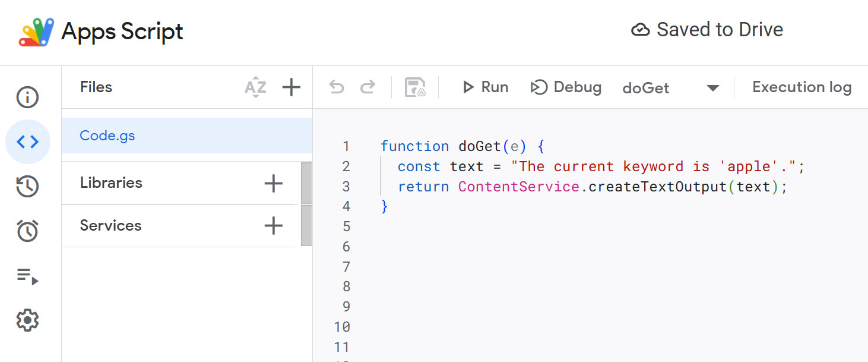
Task: Open the Triggers alarm clock icon
Action: click(x=27, y=231)
